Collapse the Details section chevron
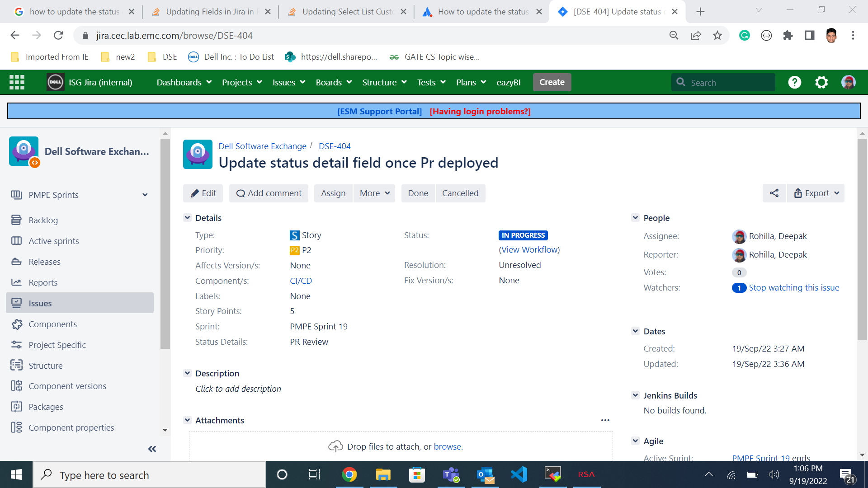 pyautogui.click(x=187, y=217)
